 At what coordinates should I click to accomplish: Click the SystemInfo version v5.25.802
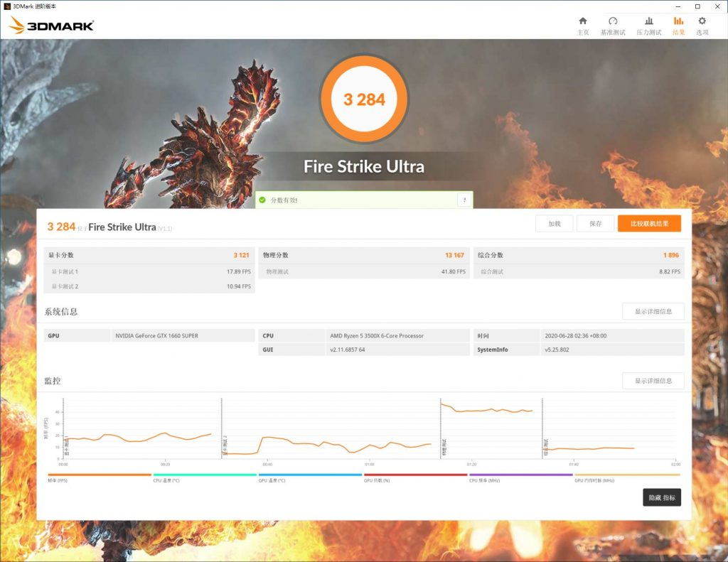(557, 350)
